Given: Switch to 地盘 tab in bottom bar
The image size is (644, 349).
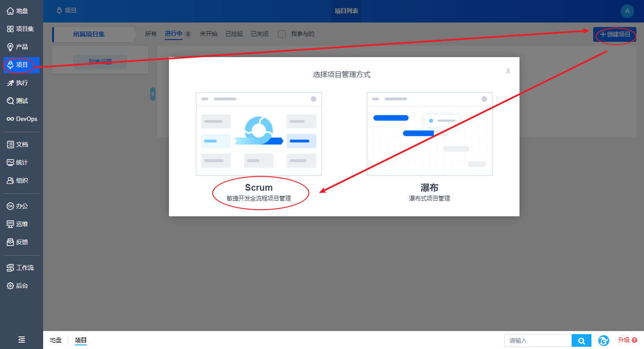Looking at the screenshot, I should point(56,340).
